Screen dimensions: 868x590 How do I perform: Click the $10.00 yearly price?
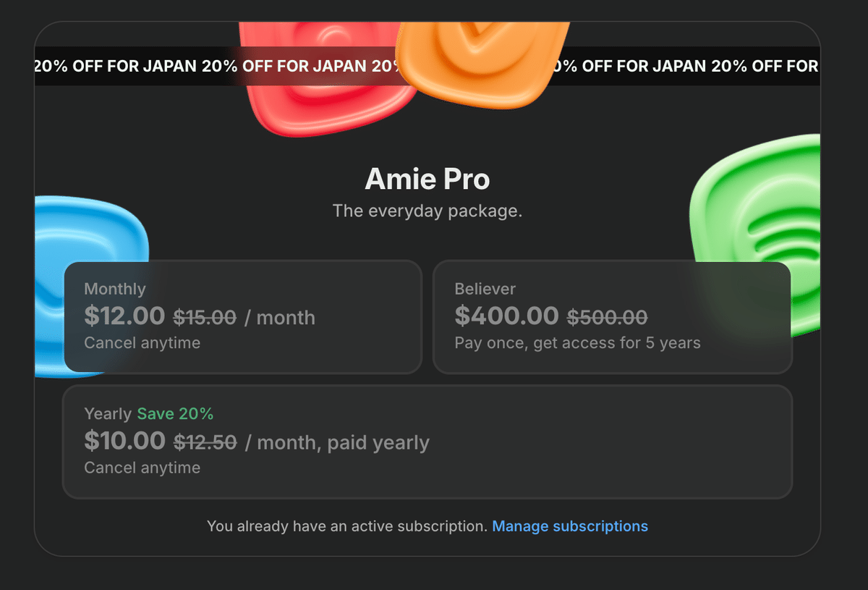point(124,440)
